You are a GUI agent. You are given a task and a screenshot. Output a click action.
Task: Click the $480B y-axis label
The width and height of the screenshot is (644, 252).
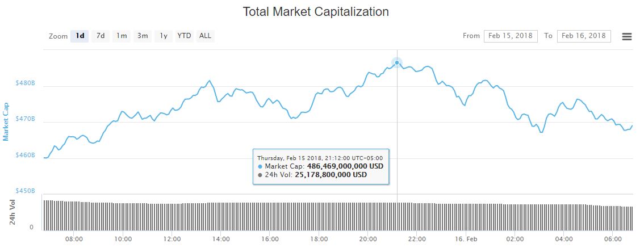pos(26,83)
